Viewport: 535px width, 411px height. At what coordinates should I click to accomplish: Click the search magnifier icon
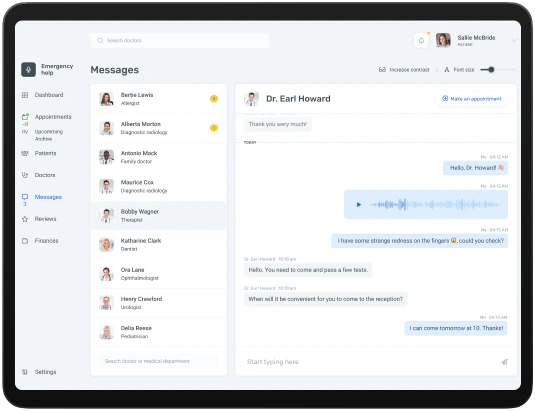100,41
